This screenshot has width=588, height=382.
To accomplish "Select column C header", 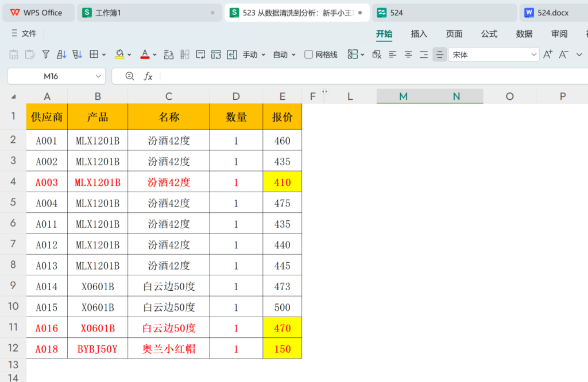I will pyautogui.click(x=169, y=96).
